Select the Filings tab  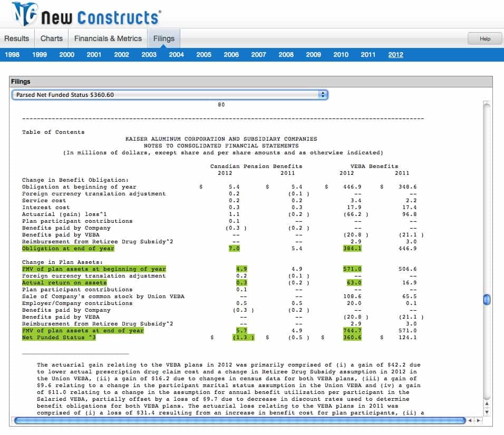point(164,38)
